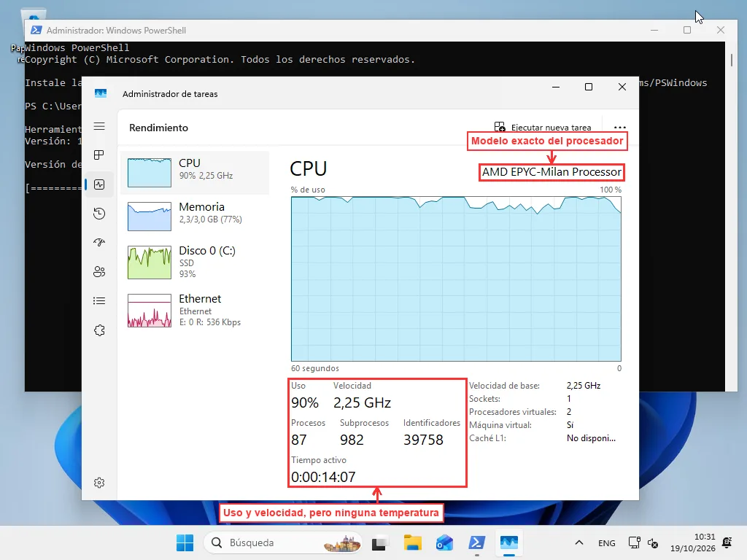Screen dimensions: 747x560
Task: Click the Rendimiento page heading
Action: click(x=158, y=128)
